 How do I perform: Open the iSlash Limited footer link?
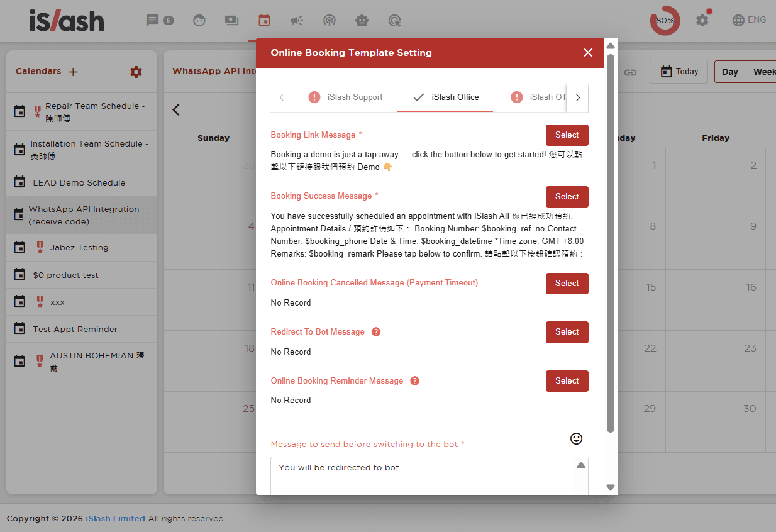point(115,519)
